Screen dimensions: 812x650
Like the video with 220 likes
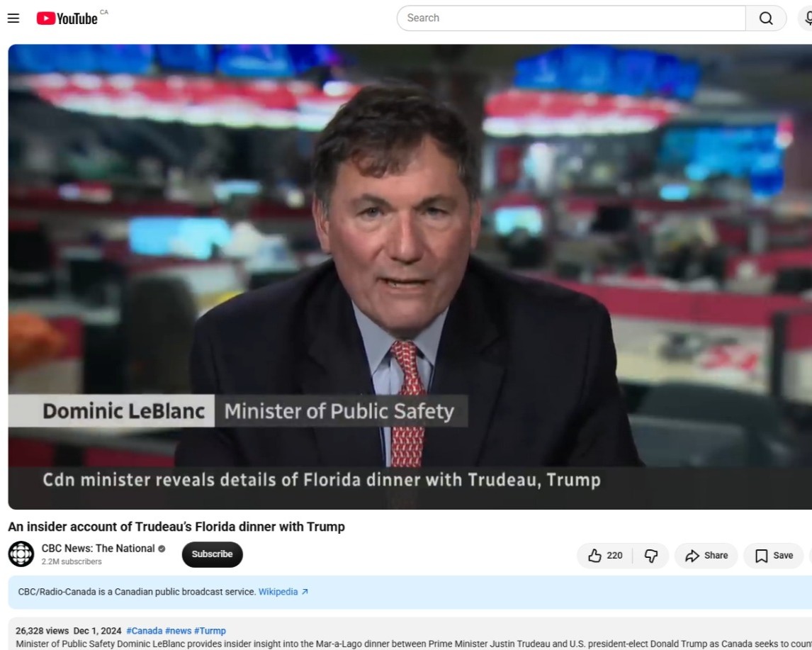(x=605, y=555)
